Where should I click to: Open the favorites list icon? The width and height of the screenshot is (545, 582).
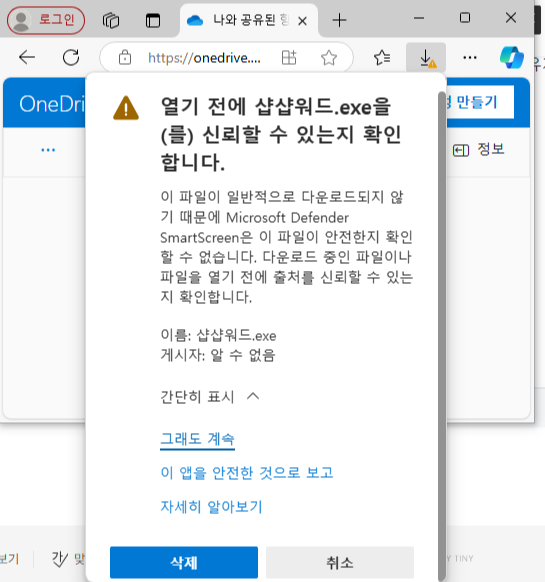tap(382, 58)
